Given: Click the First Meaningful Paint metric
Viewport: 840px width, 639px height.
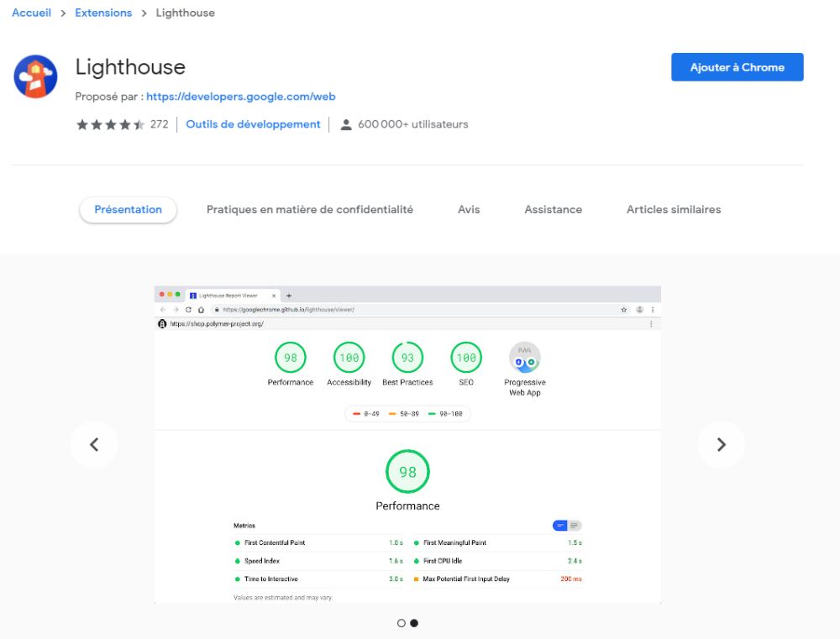Looking at the screenshot, I should pyautogui.click(x=497, y=542).
